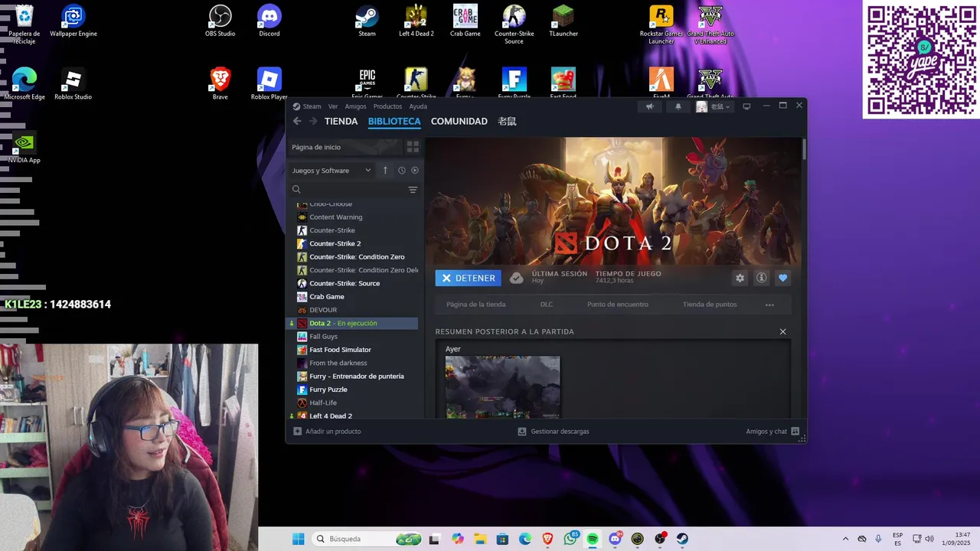
Task: Toggle sort-by arrow in library filter
Action: 385,170
